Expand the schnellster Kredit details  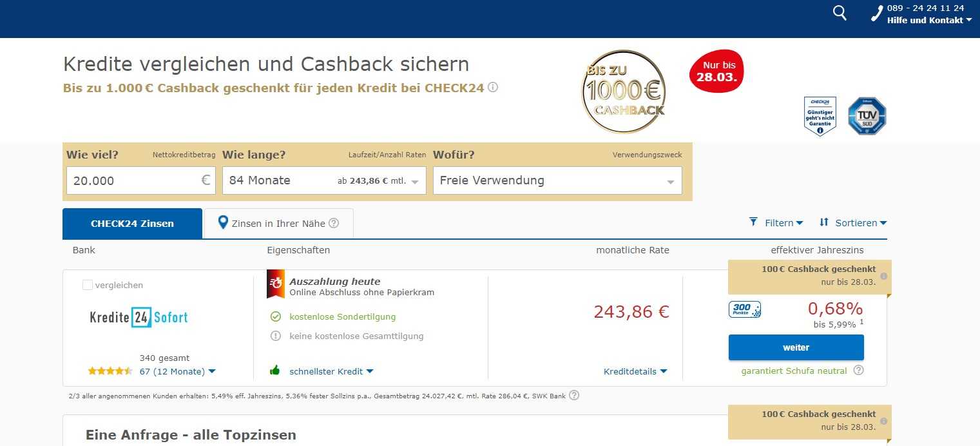point(331,371)
